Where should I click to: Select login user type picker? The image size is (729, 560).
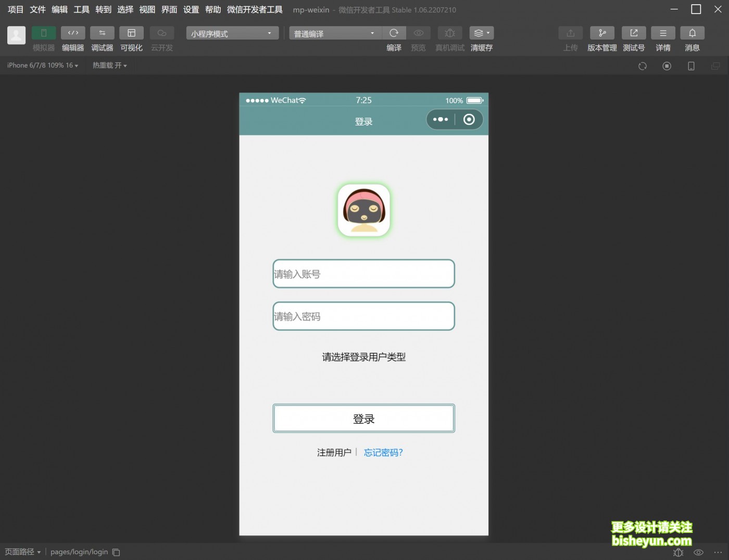[x=364, y=357]
